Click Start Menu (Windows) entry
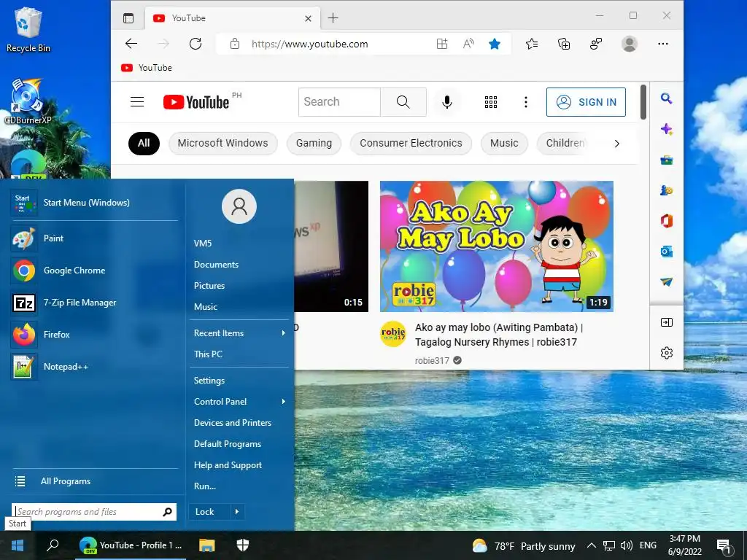The width and height of the screenshot is (747, 560). click(94, 203)
